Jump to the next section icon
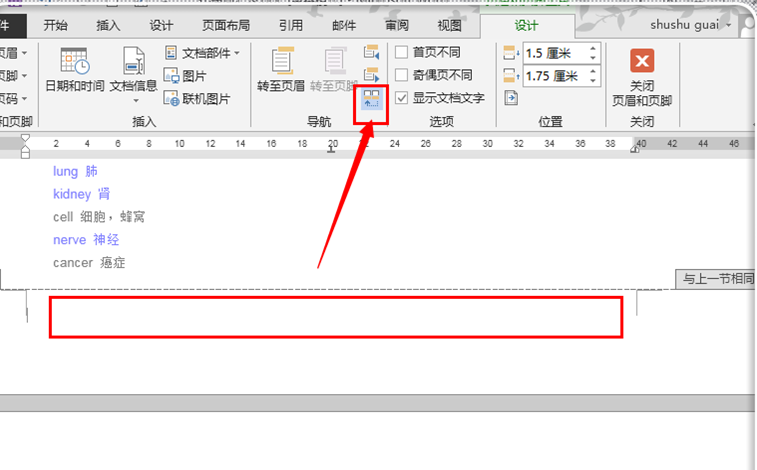 pos(372,75)
